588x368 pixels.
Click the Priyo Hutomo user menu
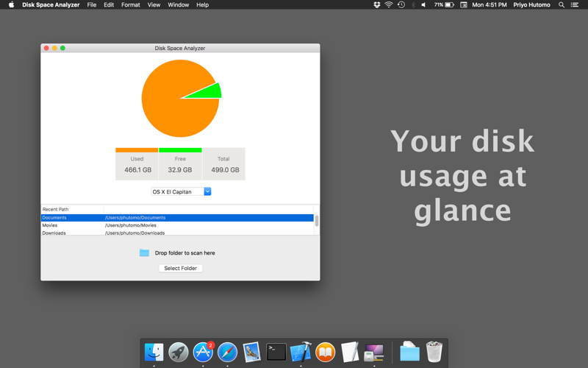(531, 5)
